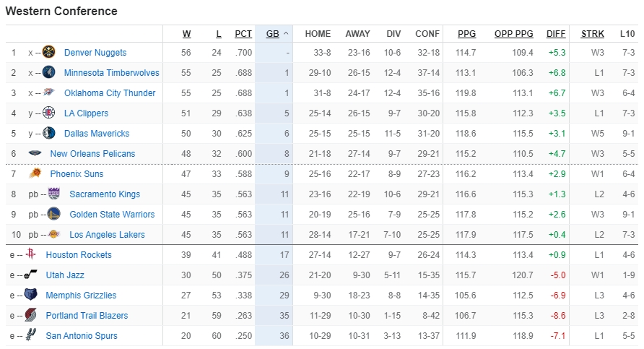The width and height of the screenshot is (644, 349).
Task: Click the San Antonio Spurs logo
Action: point(31,335)
